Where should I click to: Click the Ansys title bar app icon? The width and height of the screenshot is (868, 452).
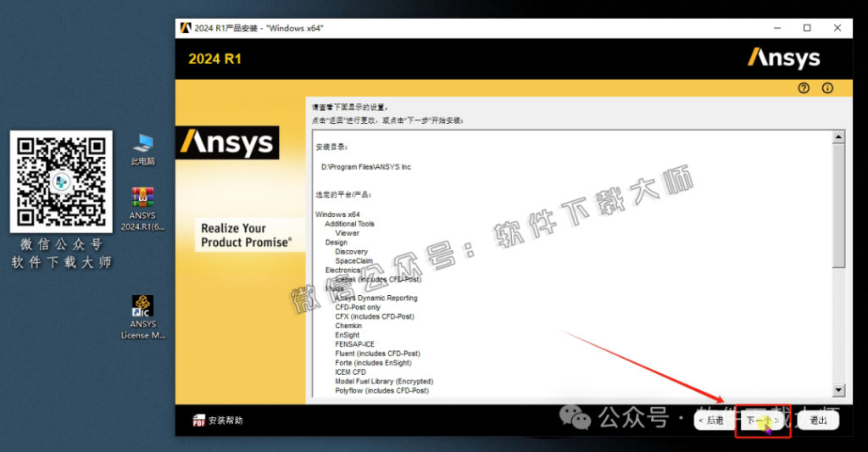click(186, 28)
